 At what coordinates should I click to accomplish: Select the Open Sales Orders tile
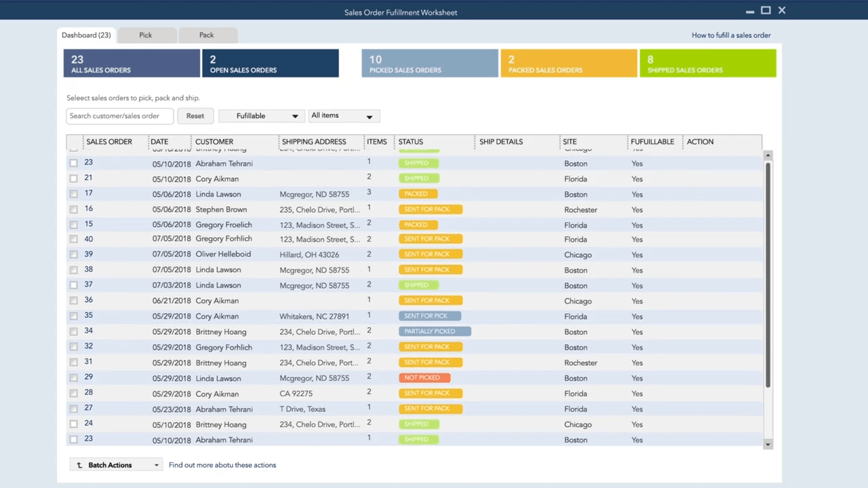coord(270,63)
